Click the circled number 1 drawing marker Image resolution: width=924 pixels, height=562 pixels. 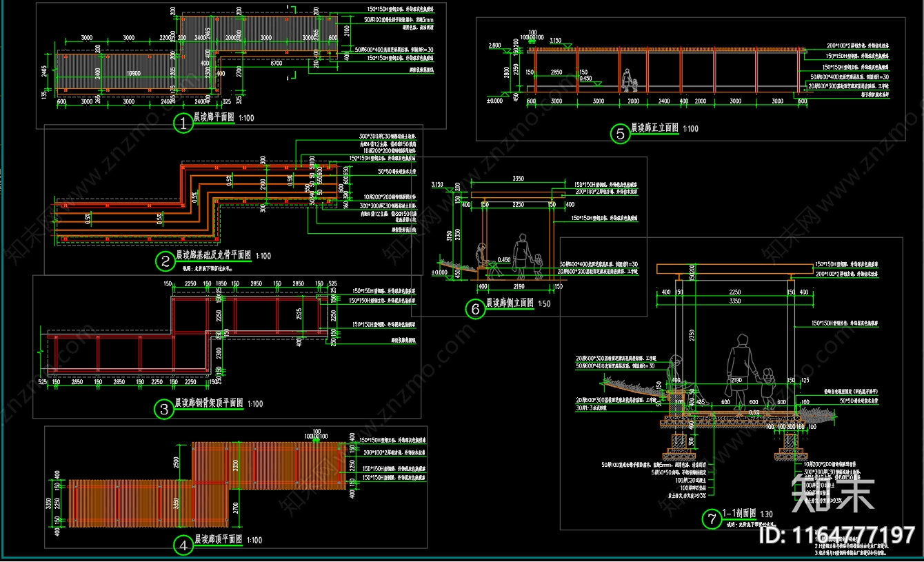pyautogui.click(x=183, y=123)
